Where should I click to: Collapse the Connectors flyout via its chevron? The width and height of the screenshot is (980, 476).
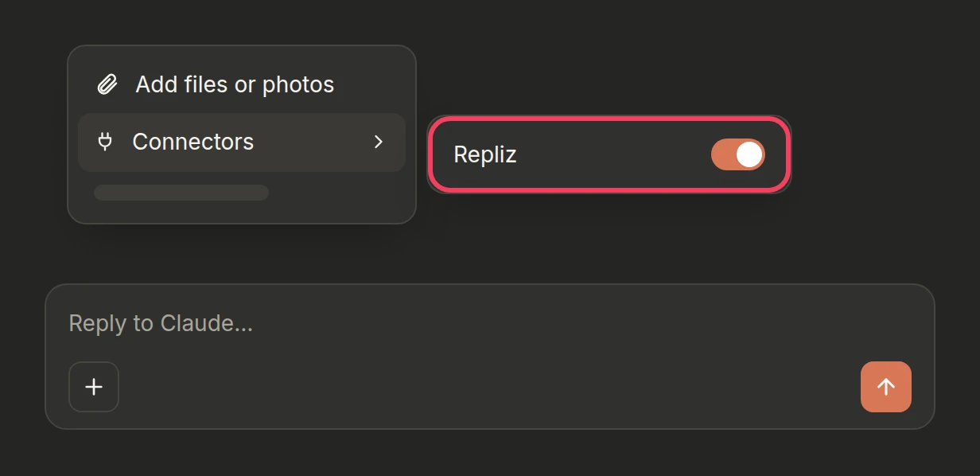click(x=379, y=142)
